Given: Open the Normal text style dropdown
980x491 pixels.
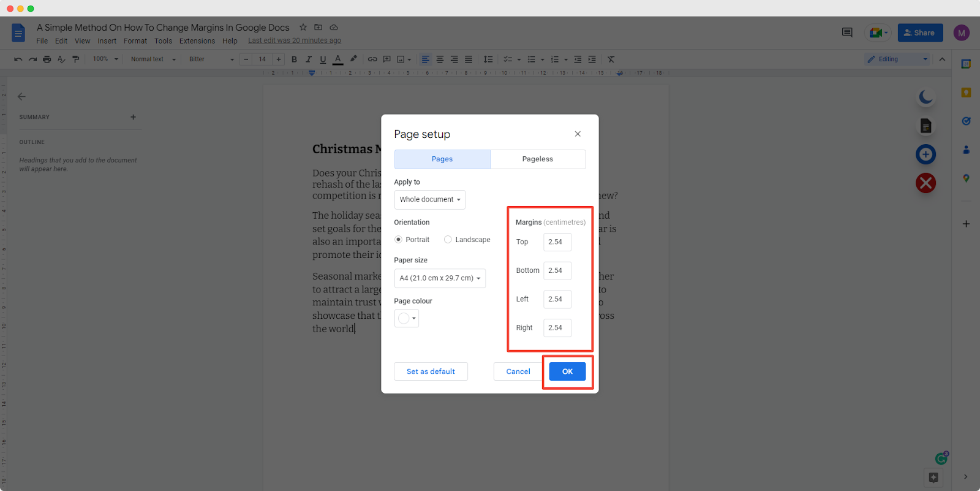Looking at the screenshot, I should [x=153, y=59].
